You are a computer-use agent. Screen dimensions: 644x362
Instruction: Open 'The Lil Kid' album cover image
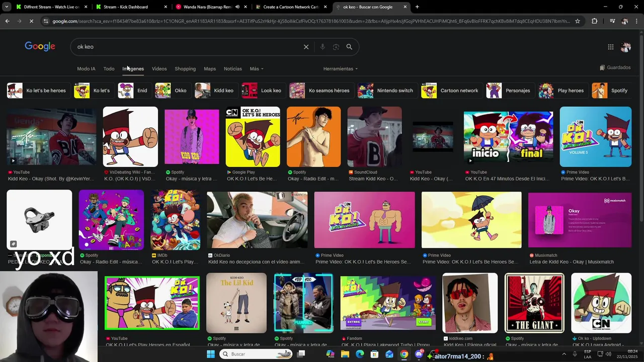tap(236, 303)
